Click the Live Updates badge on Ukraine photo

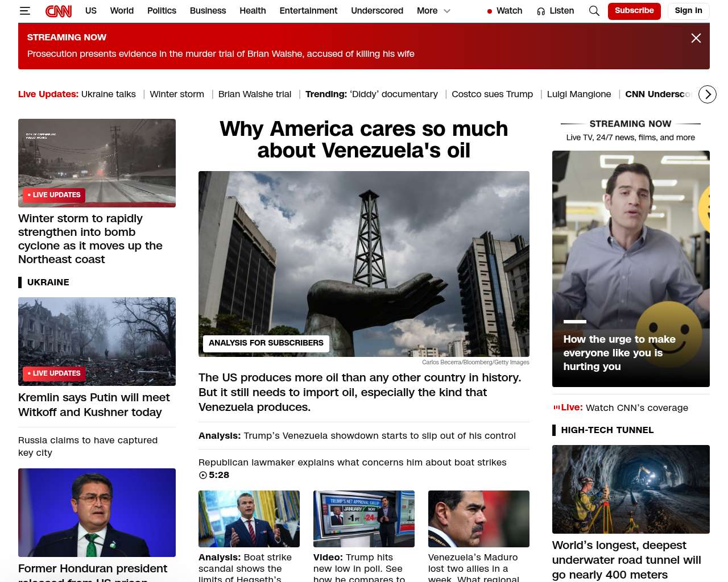54,373
